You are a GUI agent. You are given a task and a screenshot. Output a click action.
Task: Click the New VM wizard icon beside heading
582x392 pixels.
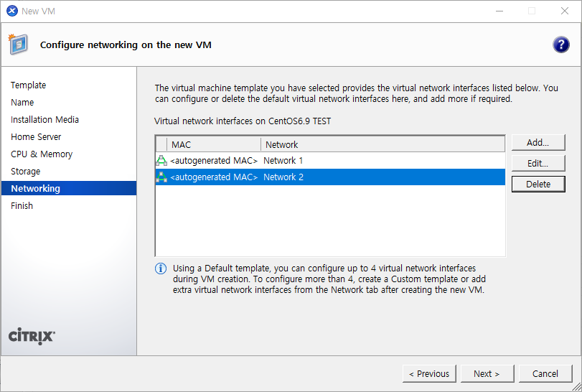[x=18, y=45]
